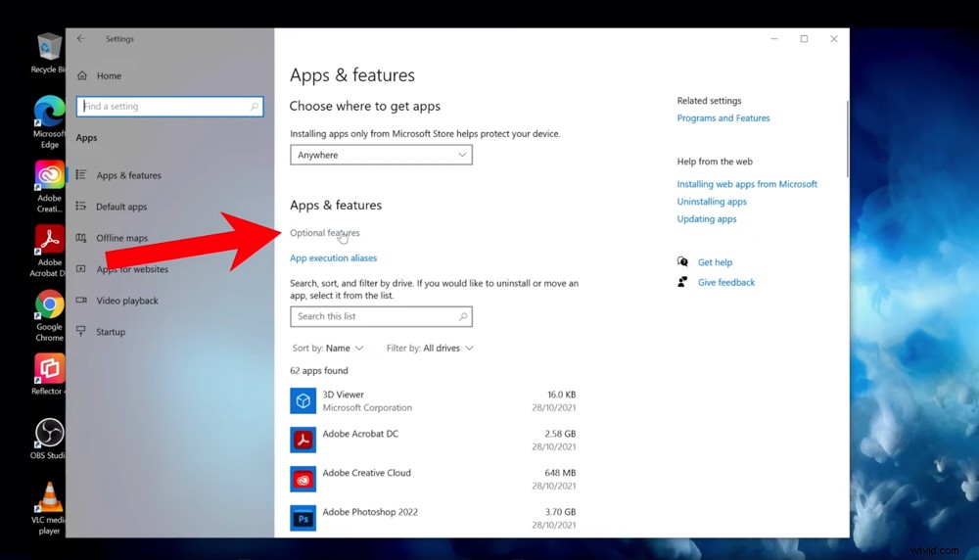
Task: Click the 2.58 GB size value
Action: pyautogui.click(x=560, y=434)
